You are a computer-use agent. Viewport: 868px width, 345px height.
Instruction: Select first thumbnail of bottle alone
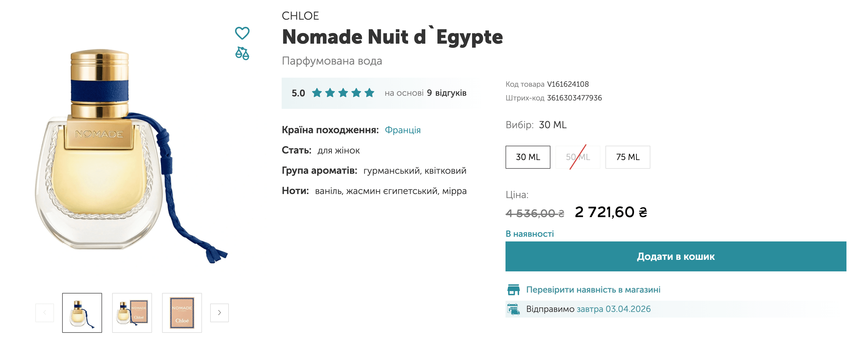pyautogui.click(x=82, y=313)
